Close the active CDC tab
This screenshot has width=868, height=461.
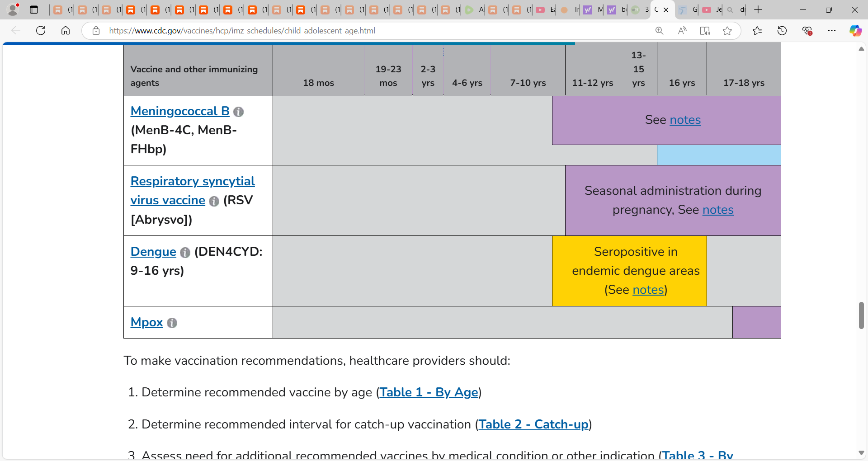tap(666, 9)
